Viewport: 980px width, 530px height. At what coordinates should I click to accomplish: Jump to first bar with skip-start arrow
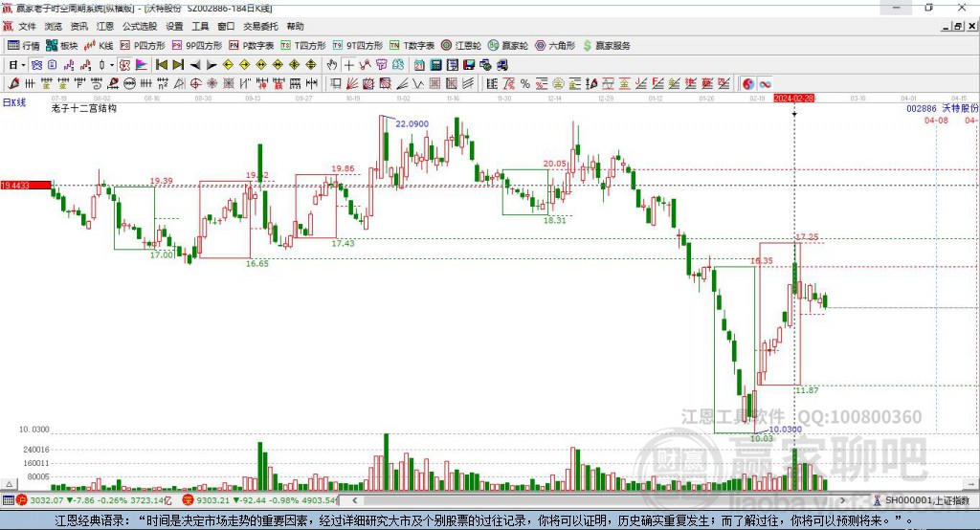click(x=161, y=65)
